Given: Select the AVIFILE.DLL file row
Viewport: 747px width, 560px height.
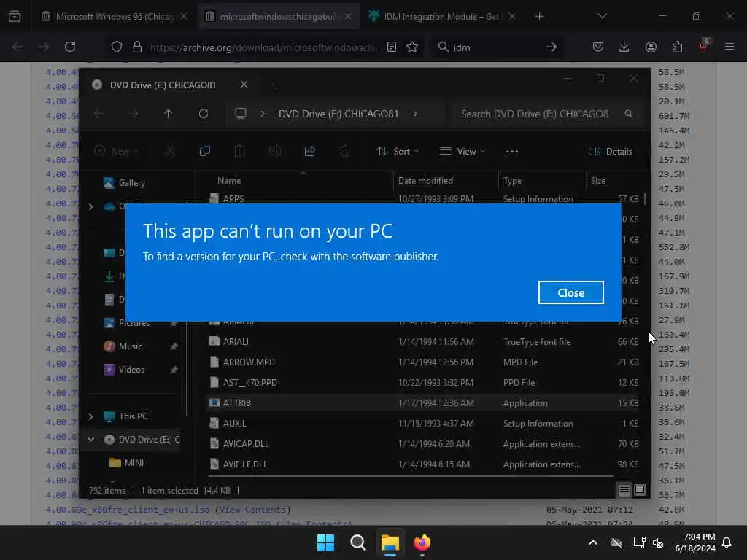Looking at the screenshot, I should pos(424,464).
